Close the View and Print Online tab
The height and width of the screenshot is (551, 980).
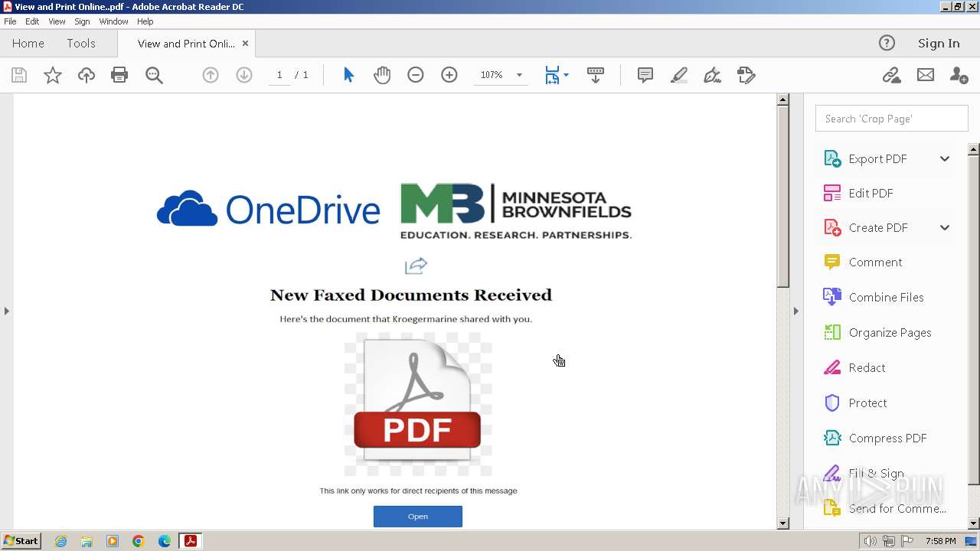pyautogui.click(x=245, y=44)
